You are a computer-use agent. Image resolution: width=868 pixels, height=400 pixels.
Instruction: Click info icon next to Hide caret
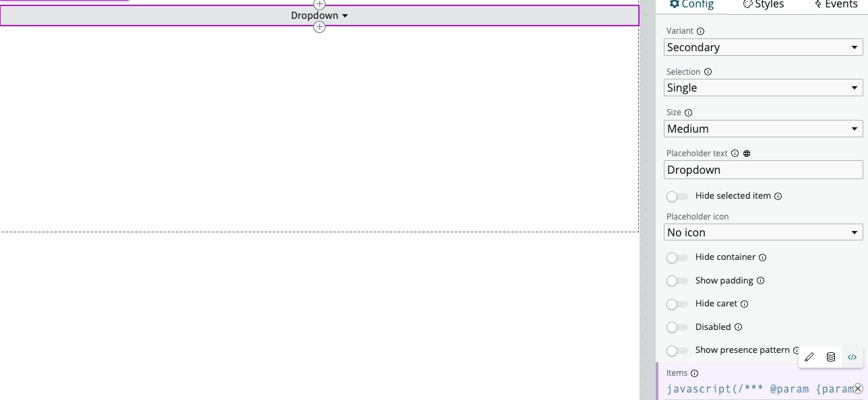[x=744, y=304]
